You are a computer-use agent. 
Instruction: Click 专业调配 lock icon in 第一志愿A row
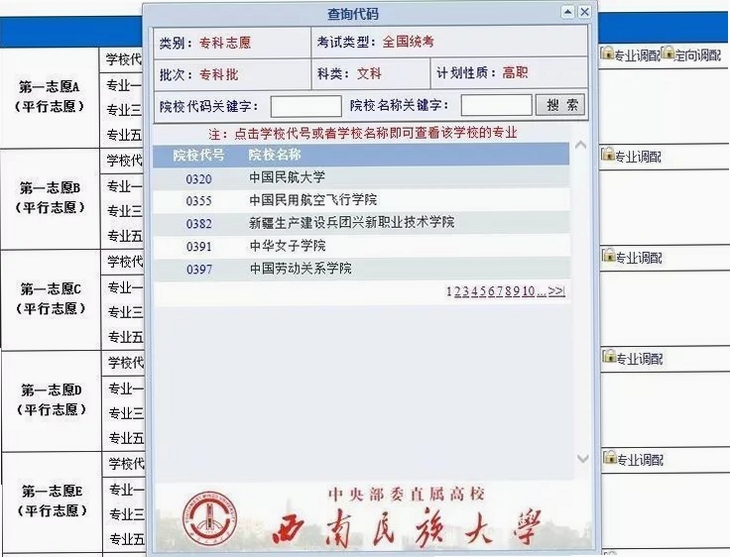pyautogui.click(x=607, y=53)
